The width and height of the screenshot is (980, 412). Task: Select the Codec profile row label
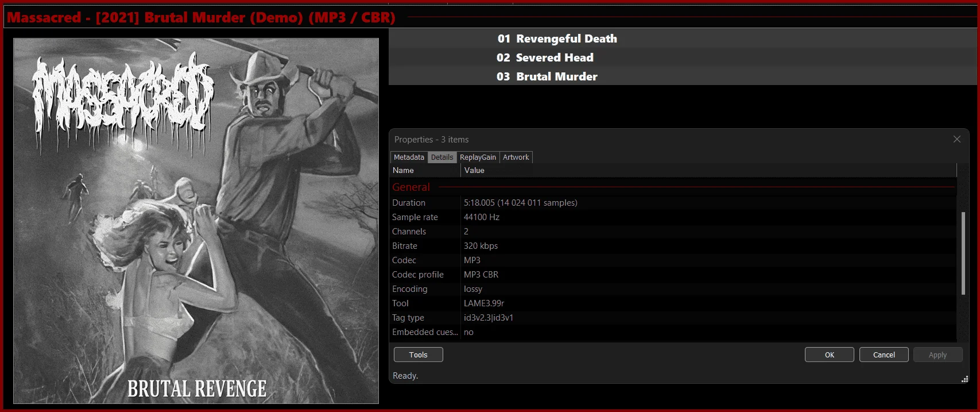418,275
